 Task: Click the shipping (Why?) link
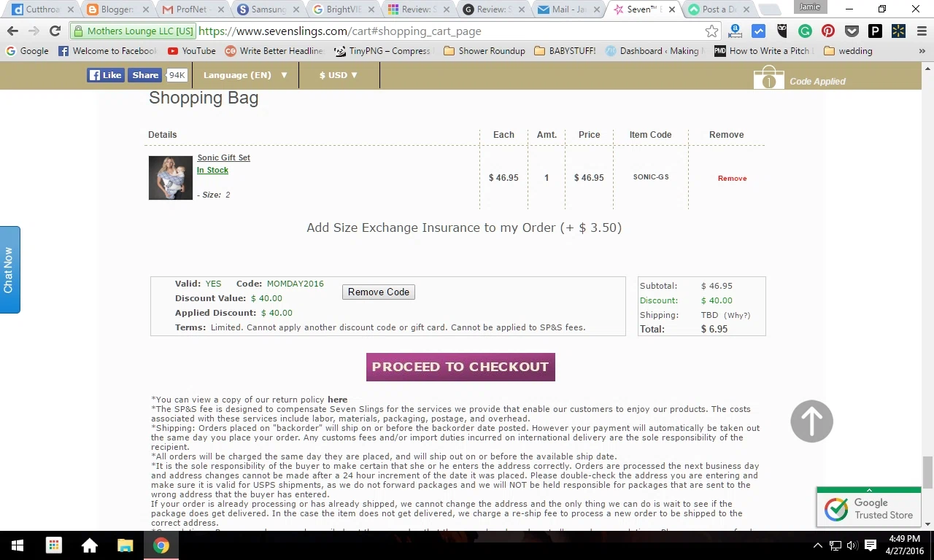tap(737, 315)
